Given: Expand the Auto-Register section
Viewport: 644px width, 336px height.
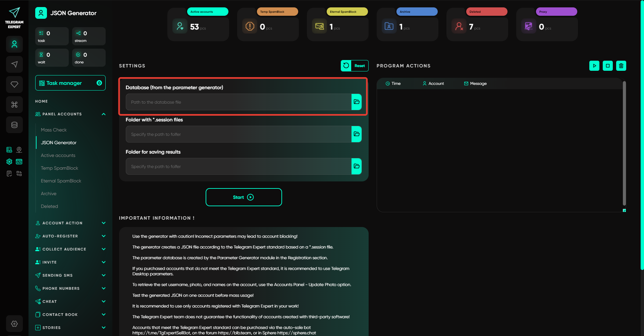Looking at the screenshot, I should (x=104, y=236).
